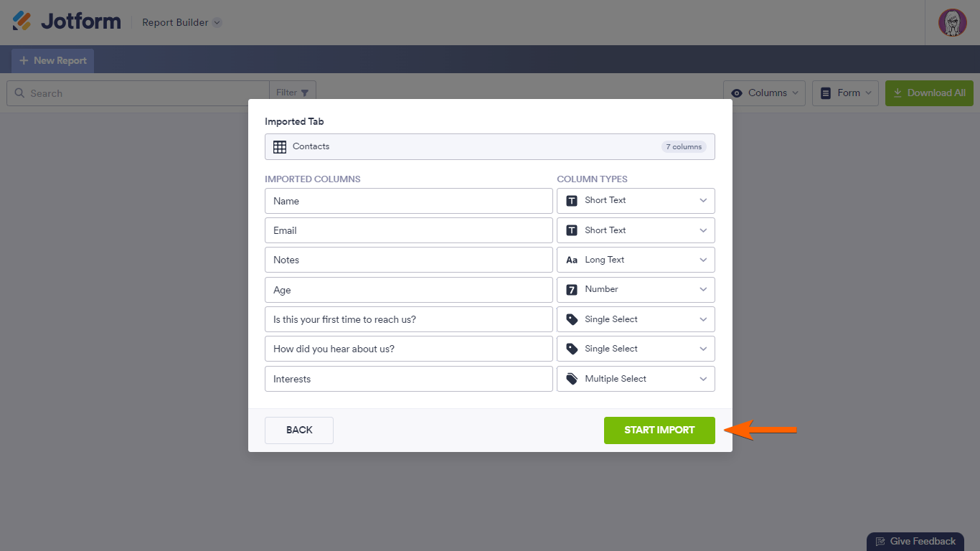Click the Filter funnel icon
Screen dimensions: 980x551
[305, 93]
